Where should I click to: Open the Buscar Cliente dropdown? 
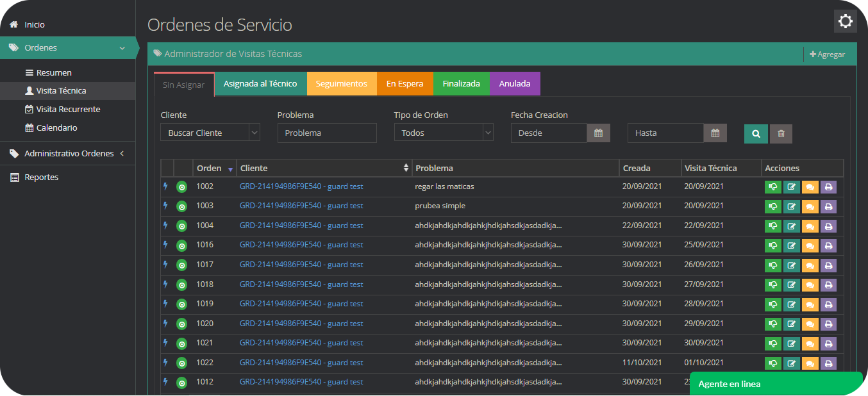point(210,133)
